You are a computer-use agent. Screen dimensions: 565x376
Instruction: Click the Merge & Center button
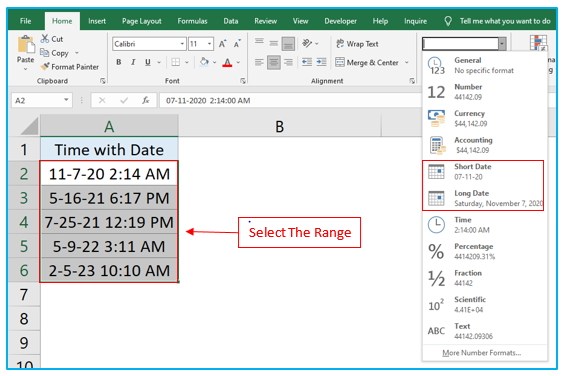(x=367, y=62)
